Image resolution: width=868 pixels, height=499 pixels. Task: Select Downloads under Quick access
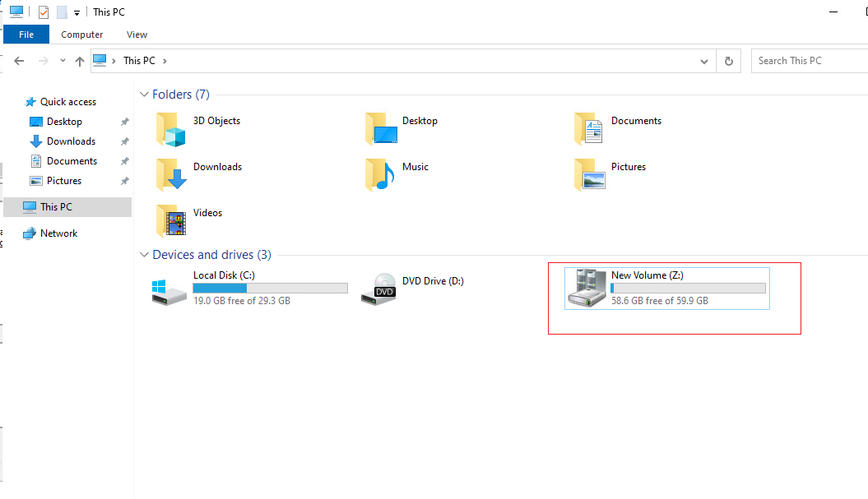[x=72, y=141]
